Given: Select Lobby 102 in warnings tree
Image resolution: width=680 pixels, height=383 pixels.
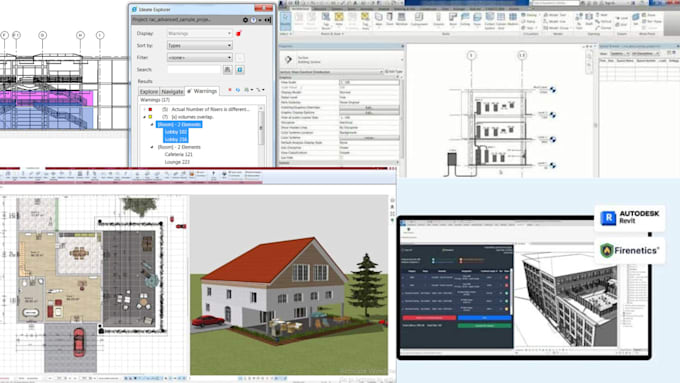Looking at the screenshot, I should tap(176, 132).
